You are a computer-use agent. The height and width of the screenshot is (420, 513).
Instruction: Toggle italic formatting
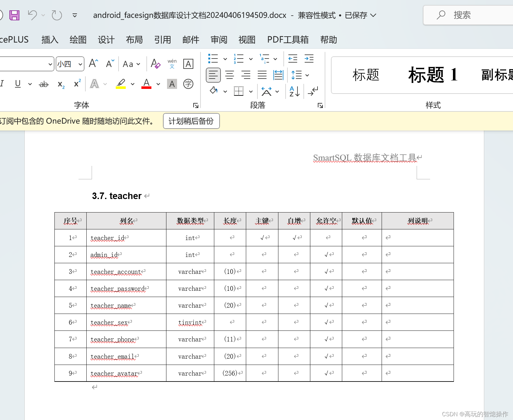tap(3, 84)
